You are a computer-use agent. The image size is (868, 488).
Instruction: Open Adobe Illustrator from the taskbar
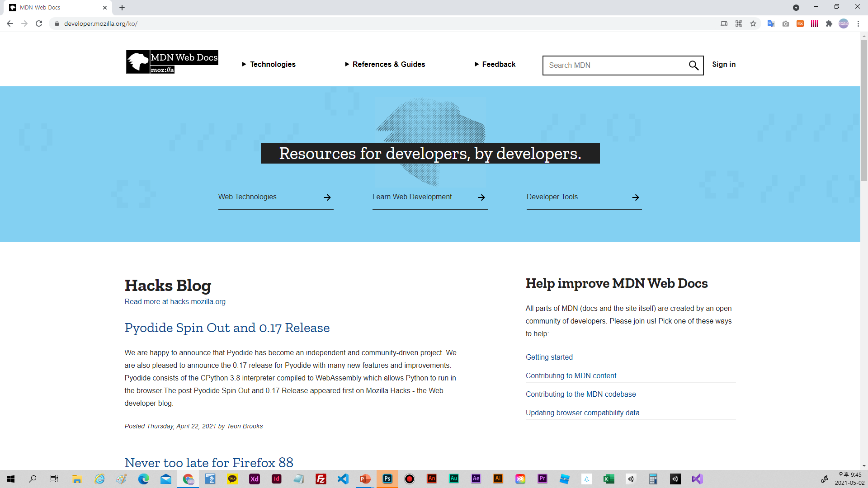[498, 479]
